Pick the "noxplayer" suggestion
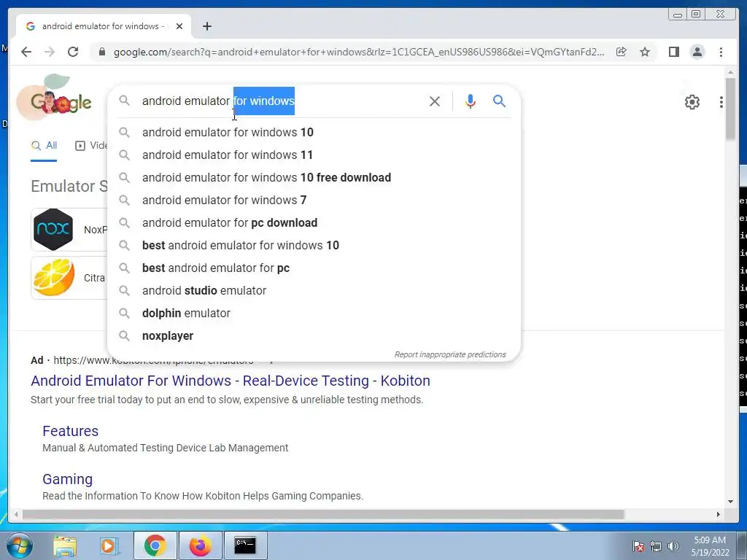 (x=314, y=335)
